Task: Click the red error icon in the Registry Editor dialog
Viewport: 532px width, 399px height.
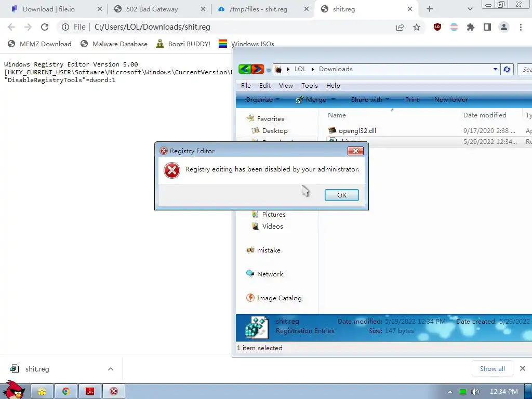Action: (171, 170)
